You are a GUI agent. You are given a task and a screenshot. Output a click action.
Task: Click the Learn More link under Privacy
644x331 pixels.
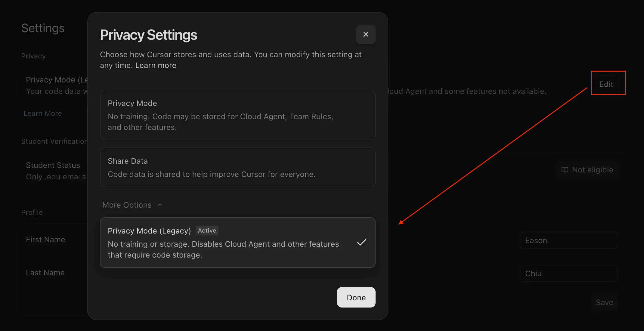pyautogui.click(x=42, y=113)
